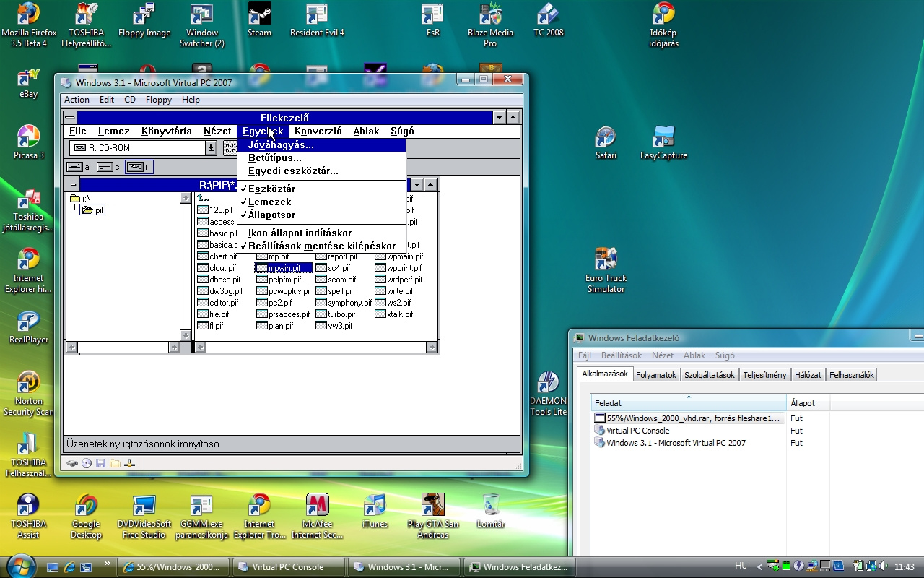Open DAEMON Tools Lite icon
Screen dimensions: 924x578
coord(548,394)
